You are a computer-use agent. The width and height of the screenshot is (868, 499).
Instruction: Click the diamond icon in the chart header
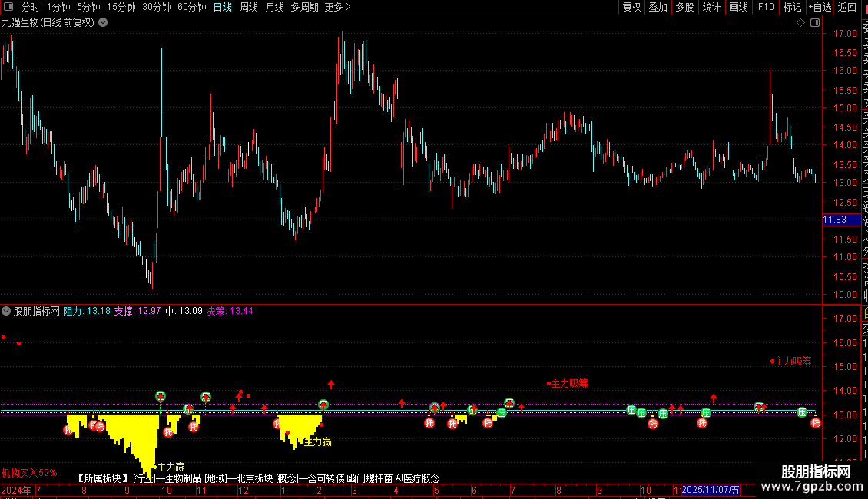coord(800,23)
